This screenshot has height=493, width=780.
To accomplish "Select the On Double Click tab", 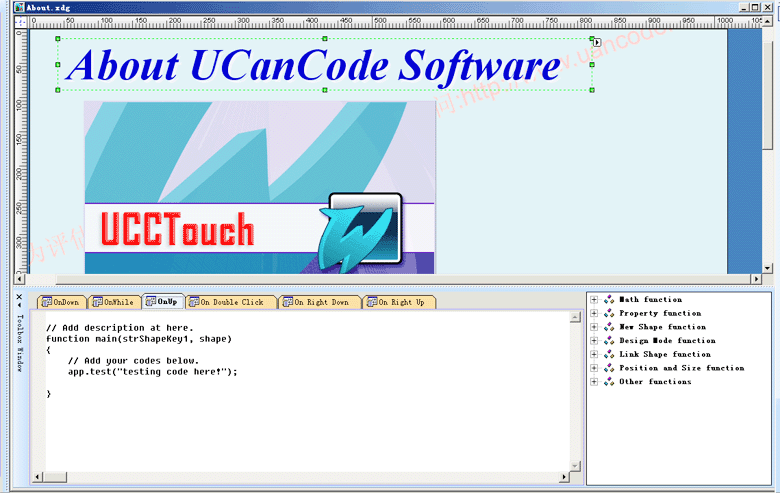I will click(x=225, y=302).
